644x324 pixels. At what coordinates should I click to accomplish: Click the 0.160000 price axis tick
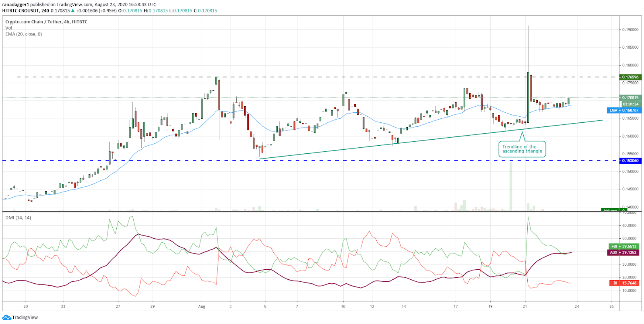[630, 136]
